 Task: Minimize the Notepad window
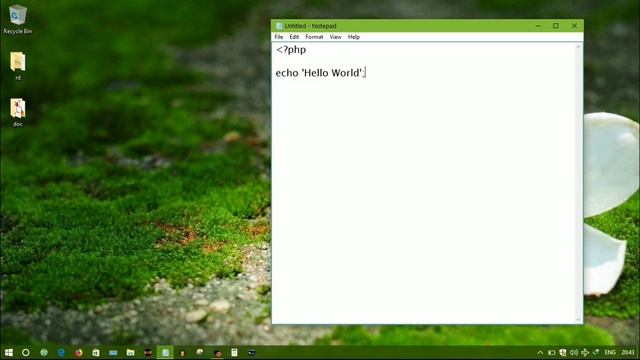click(x=538, y=26)
